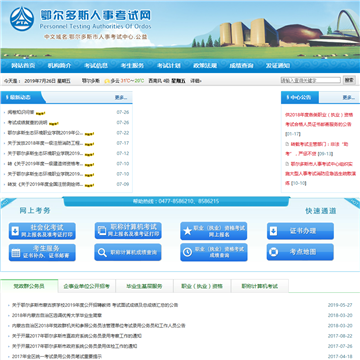Screen dimensions: 360x360
Task: Switch to 企事业单位公开招考 tab
Action: (87, 286)
